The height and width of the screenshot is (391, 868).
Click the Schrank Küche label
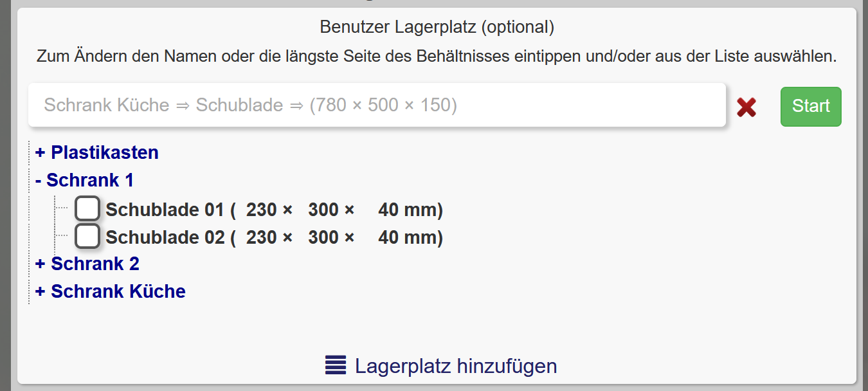pos(119,291)
